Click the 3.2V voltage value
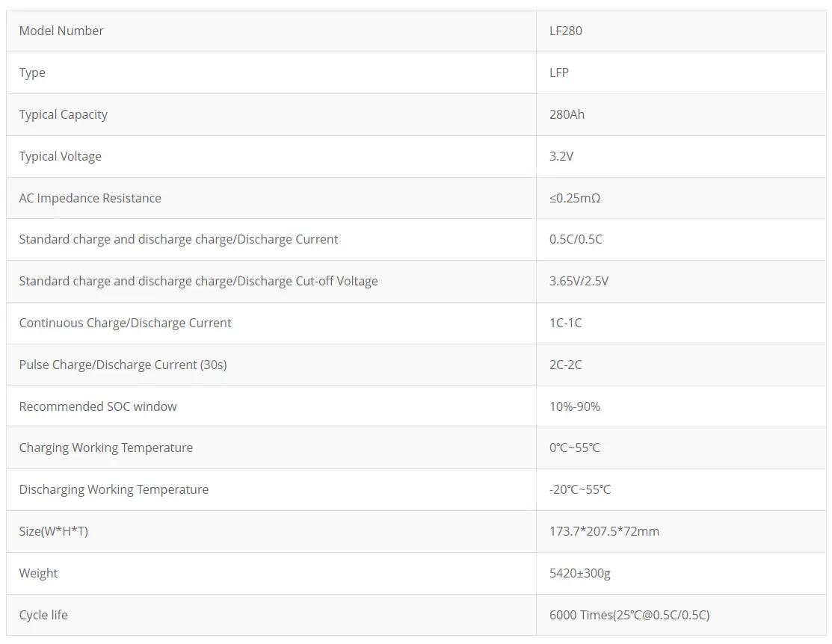Image resolution: width=832 pixels, height=644 pixels. (561, 156)
